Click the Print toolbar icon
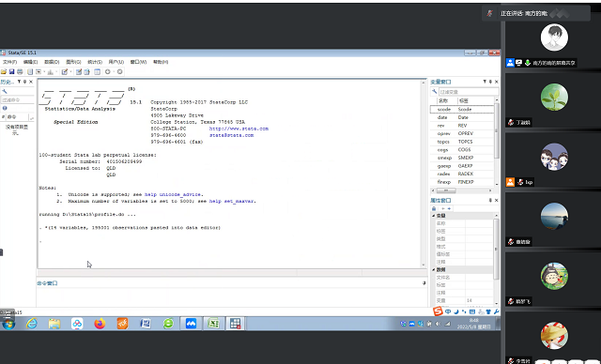 coord(20,71)
